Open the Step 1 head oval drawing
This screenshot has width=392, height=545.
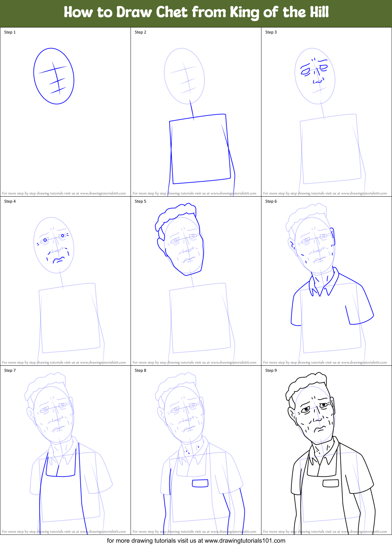tap(54, 76)
